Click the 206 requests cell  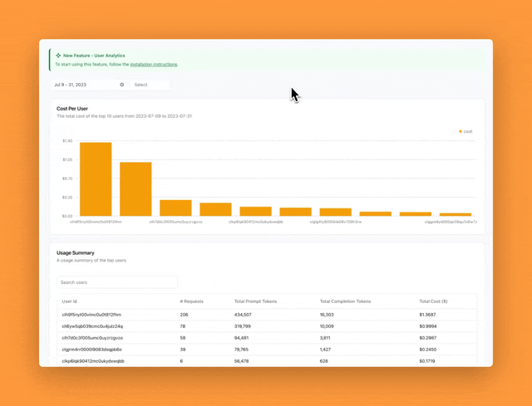[184, 315]
